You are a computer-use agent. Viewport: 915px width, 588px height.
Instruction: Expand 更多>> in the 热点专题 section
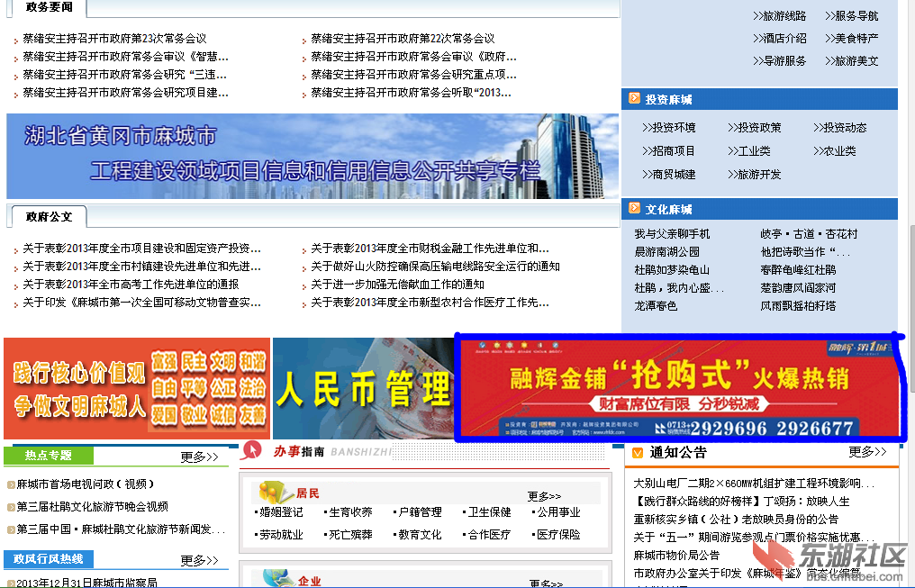coord(199,457)
